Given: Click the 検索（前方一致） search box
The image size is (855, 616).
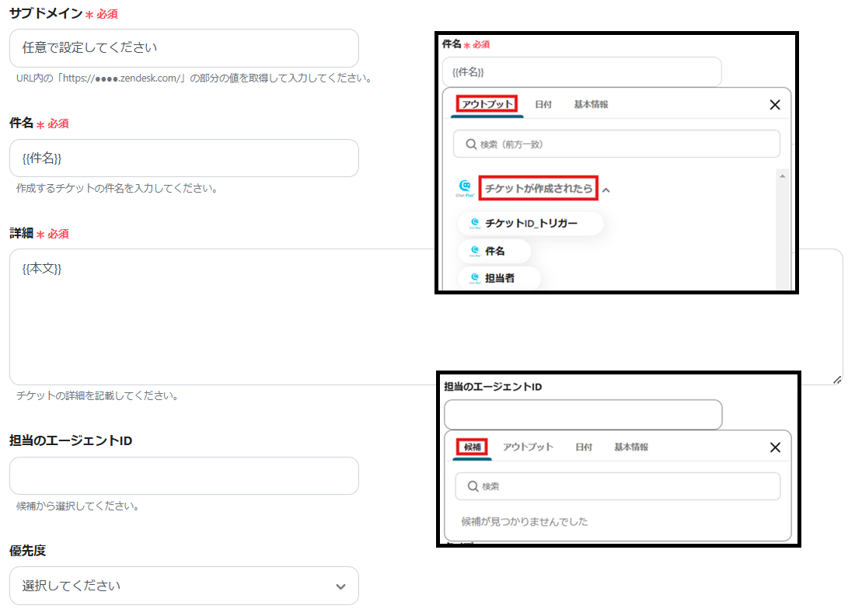Looking at the screenshot, I should 616,144.
